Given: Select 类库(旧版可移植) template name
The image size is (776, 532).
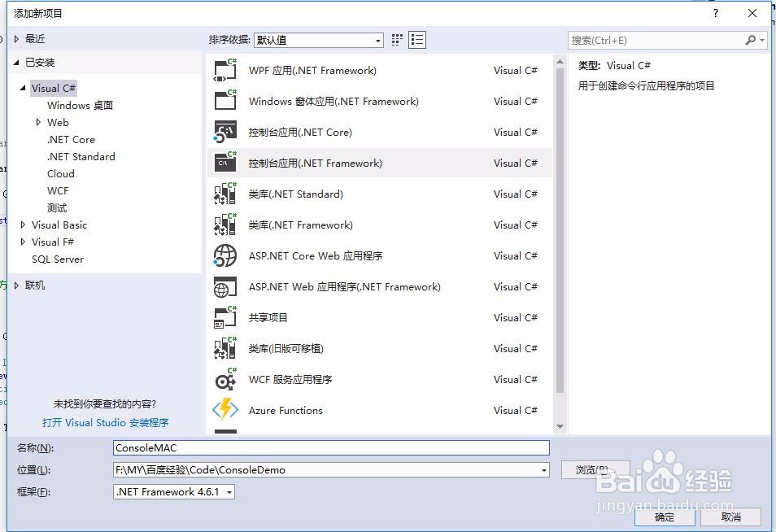Looking at the screenshot, I should click(x=286, y=348).
